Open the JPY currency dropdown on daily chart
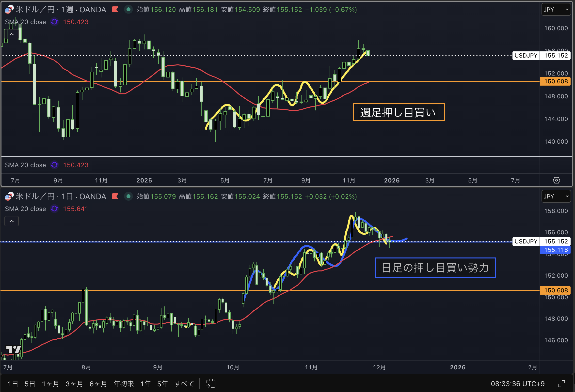 click(x=556, y=196)
